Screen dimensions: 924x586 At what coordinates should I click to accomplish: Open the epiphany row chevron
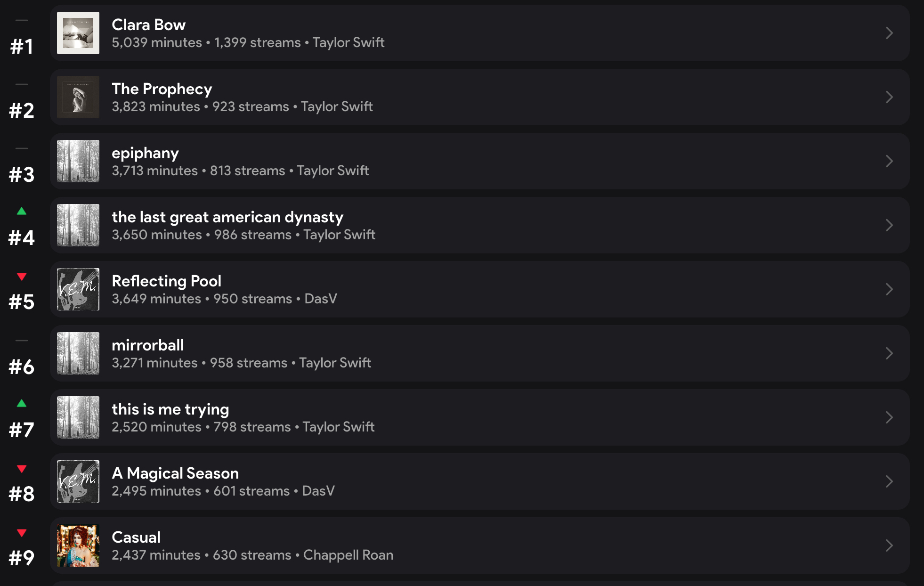point(889,161)
